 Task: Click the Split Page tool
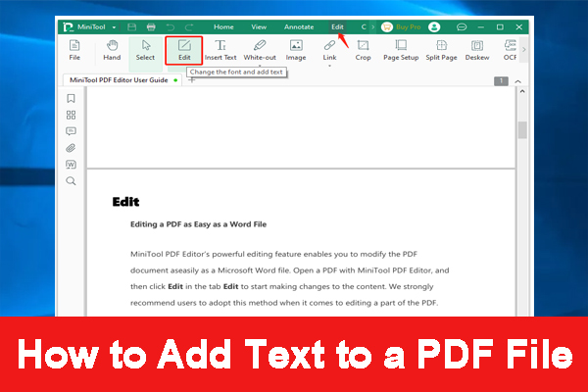(441, 50)
